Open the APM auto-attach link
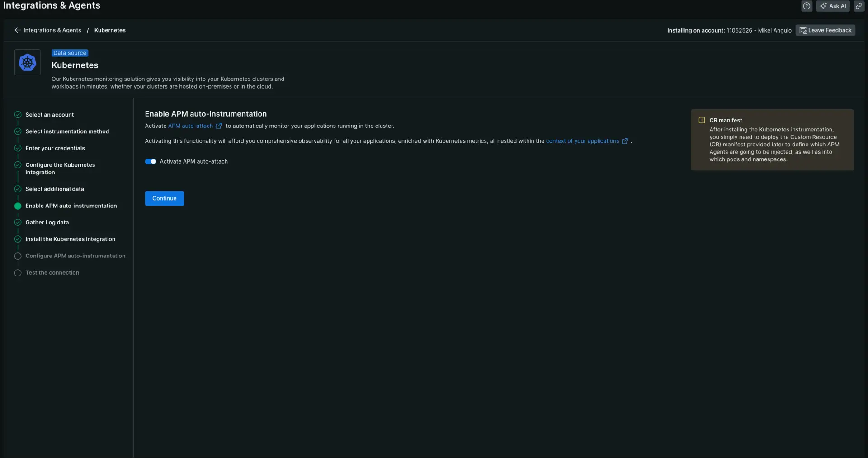The image size is (868, 458). point(191,126)
